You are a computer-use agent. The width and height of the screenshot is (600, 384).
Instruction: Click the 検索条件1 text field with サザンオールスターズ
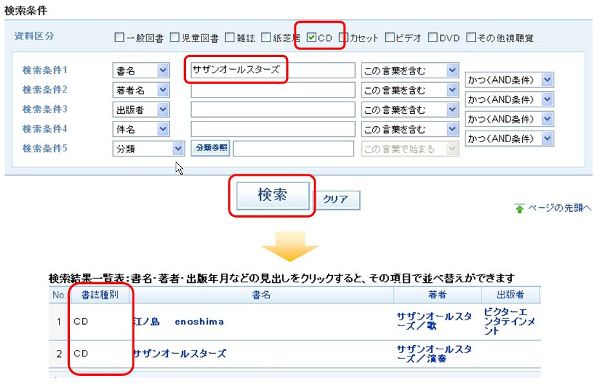[273, 70]
